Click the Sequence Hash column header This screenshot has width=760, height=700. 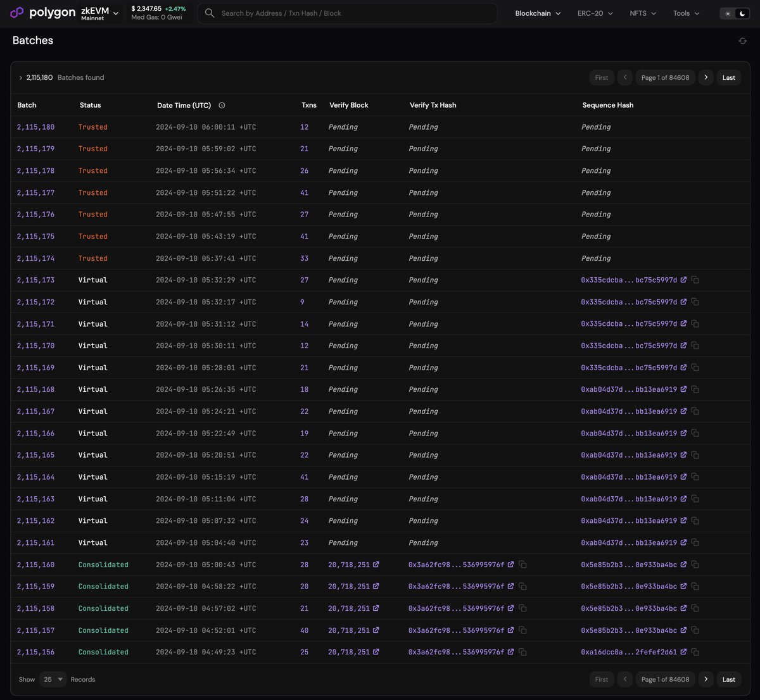coord(608,105)
